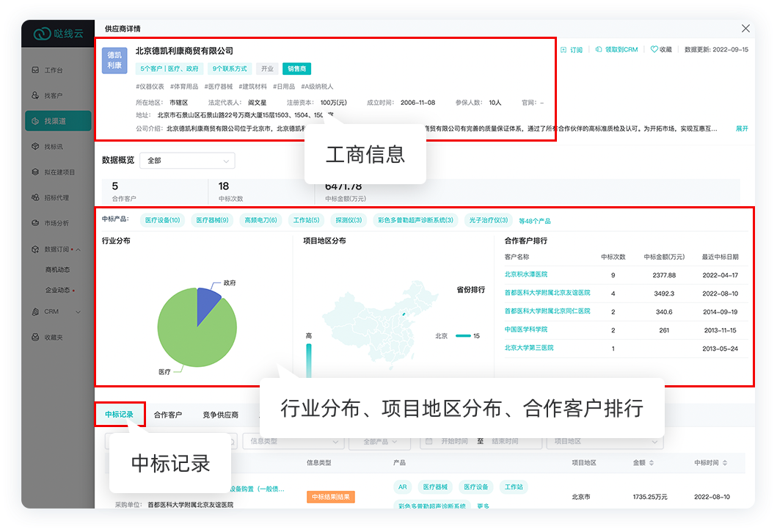This screenshot has width=777, height=532.
Task: Click the 收藏 heart icon
Action: click(654, 49)
